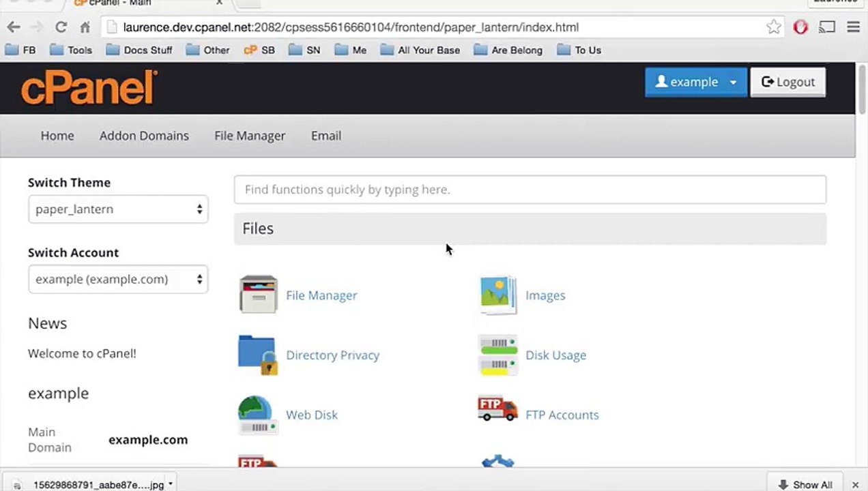Open the Other bookmarks folder
Image resolution: width=868 pixels, height=491 pixels.
point(207,50)
